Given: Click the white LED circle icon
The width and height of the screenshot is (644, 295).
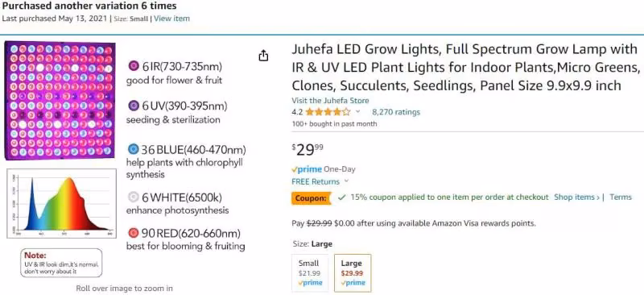Looking at the screenshot, I should click(133, 197).
